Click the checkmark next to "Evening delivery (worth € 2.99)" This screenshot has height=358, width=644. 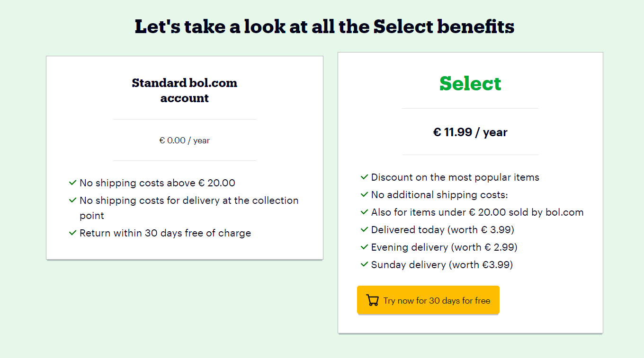point(364,247)
